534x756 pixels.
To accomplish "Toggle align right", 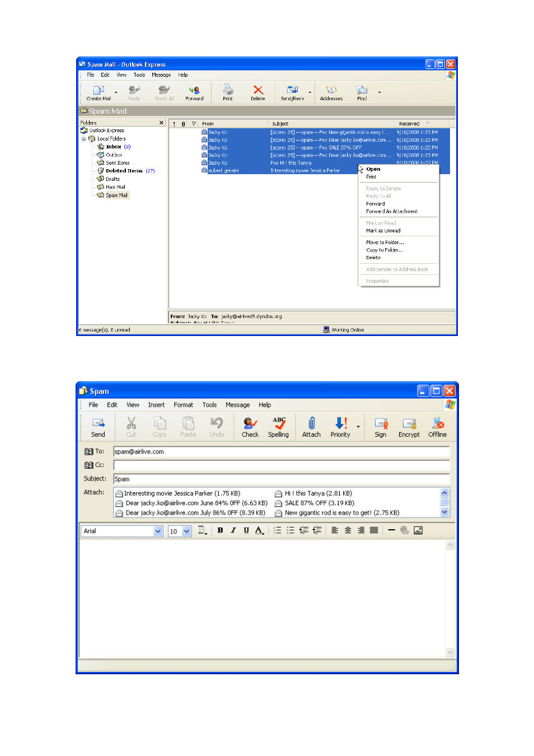I will pyautogui.click(x=361, y=530).
